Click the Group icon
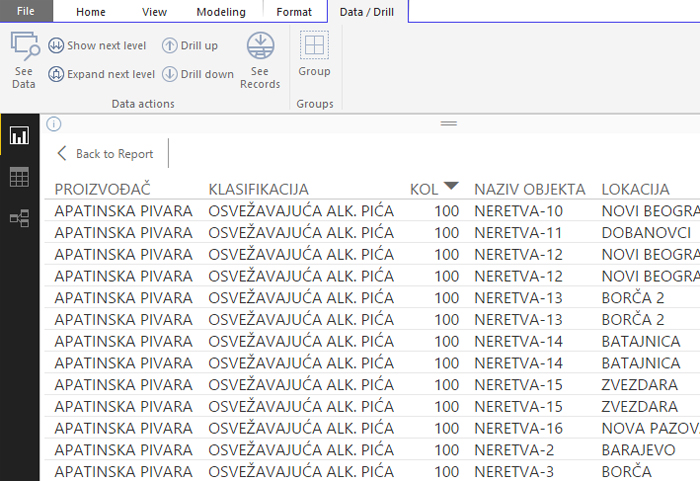The width and height of the screenshot is (700, 481). tap(314, 46)
